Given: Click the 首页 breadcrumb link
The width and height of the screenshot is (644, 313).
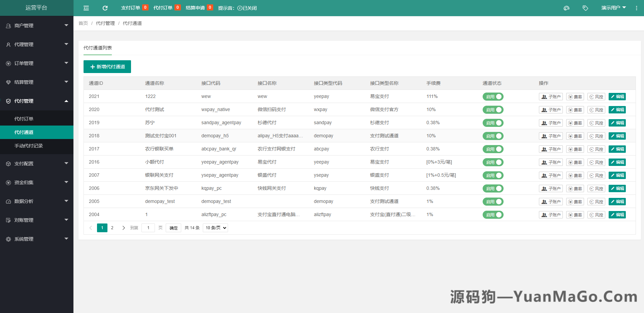Looking at the screenshot, I should [83, 23].
